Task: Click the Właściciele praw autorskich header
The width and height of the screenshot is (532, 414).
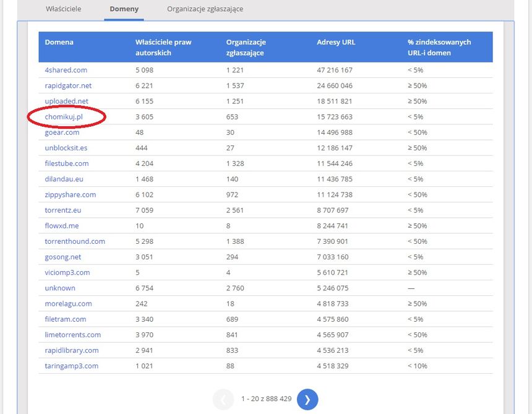Action: click(x=163, y=48)
